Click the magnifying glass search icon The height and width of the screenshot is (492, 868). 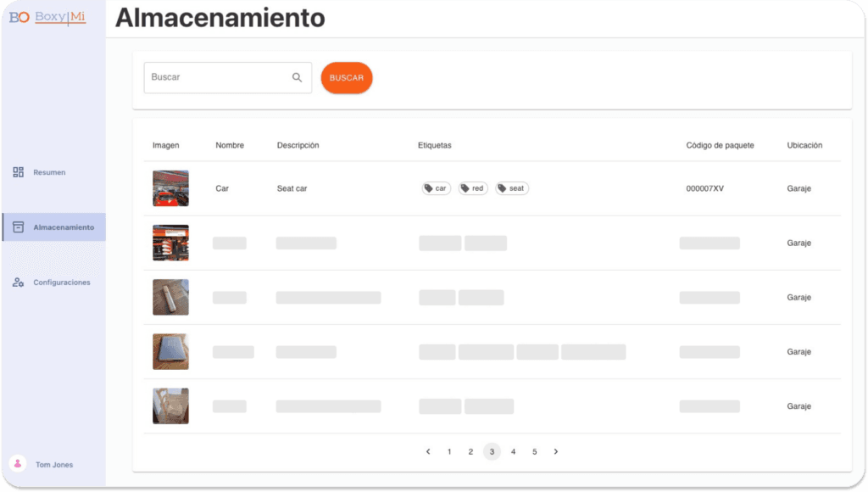(297, 77)
